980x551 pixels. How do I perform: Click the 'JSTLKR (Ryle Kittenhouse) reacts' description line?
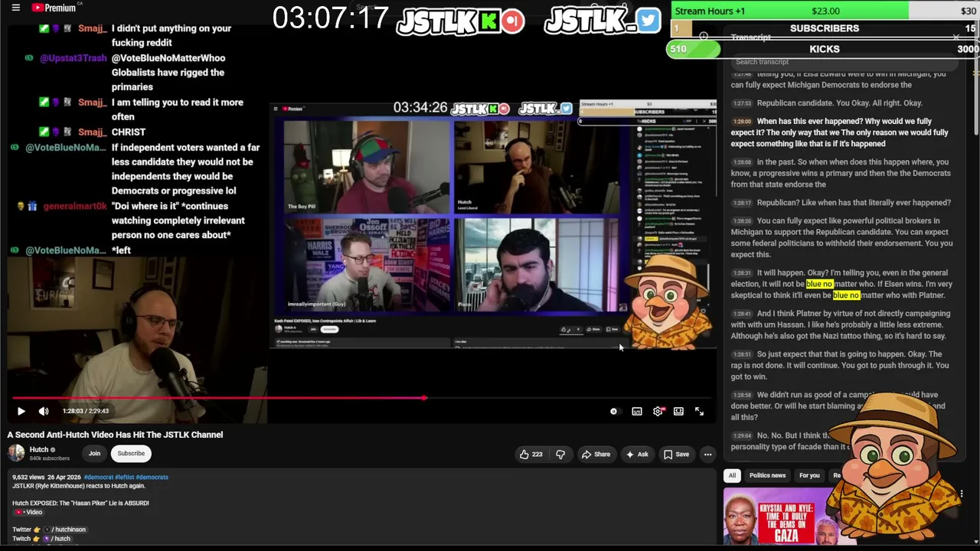79,486
